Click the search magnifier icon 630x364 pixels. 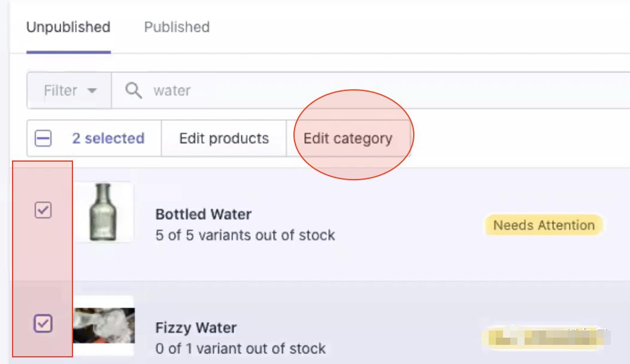click(x=134, y=90)
